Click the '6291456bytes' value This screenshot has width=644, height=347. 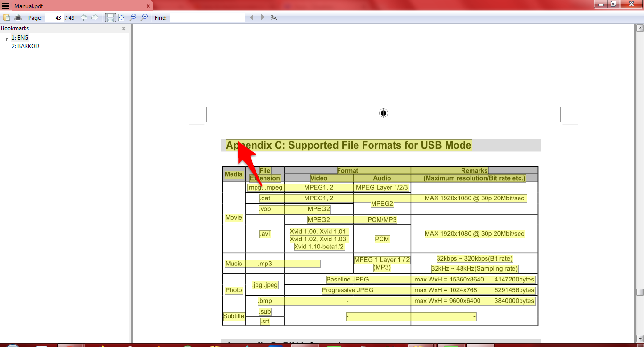514,290
